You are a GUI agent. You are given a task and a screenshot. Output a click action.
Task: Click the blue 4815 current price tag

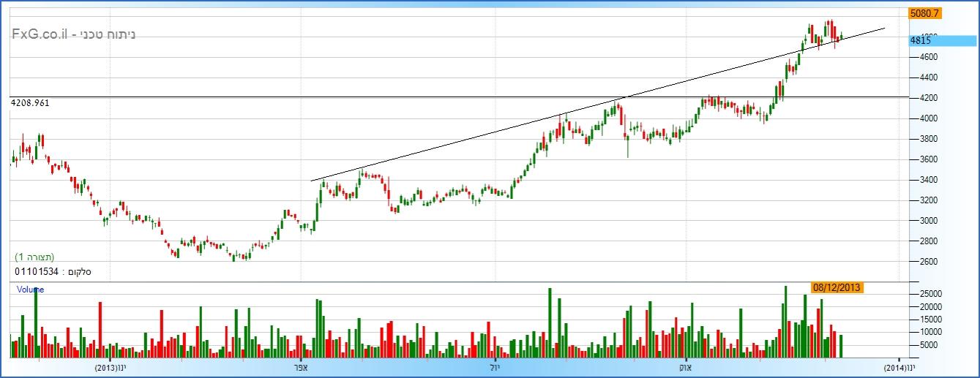[921, 41]
